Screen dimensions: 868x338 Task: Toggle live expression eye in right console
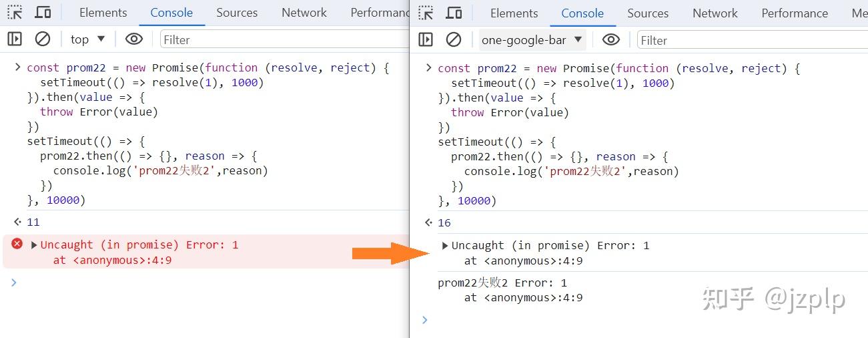coord(610,40)
